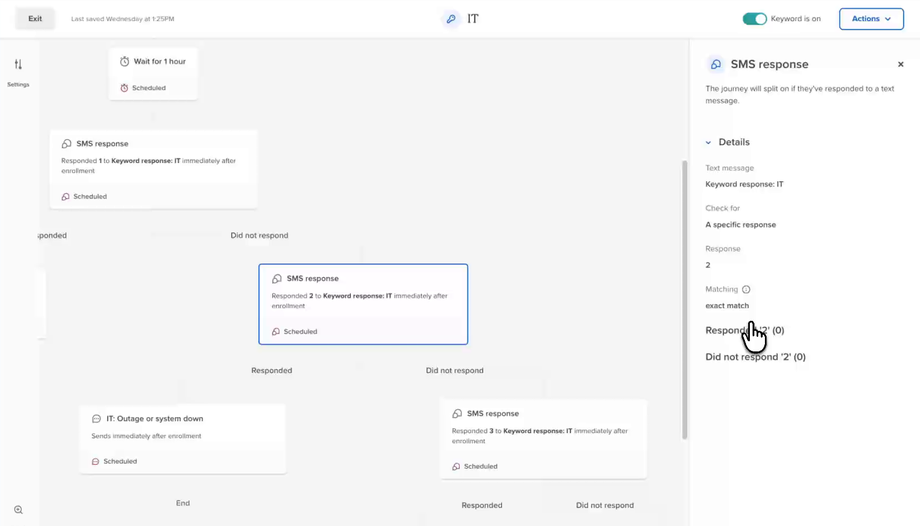
Task: Click the clock icon on Wait for 1 hour
Action: click(124, 62)
